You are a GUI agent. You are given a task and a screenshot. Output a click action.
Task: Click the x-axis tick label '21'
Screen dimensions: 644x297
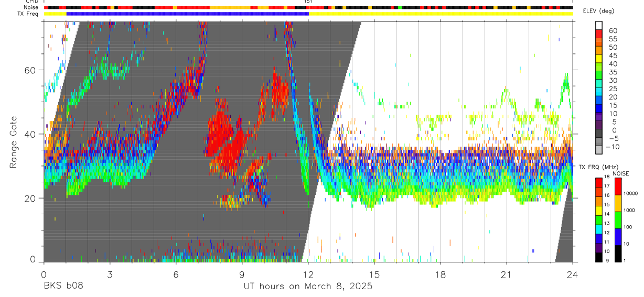(507, 274)
